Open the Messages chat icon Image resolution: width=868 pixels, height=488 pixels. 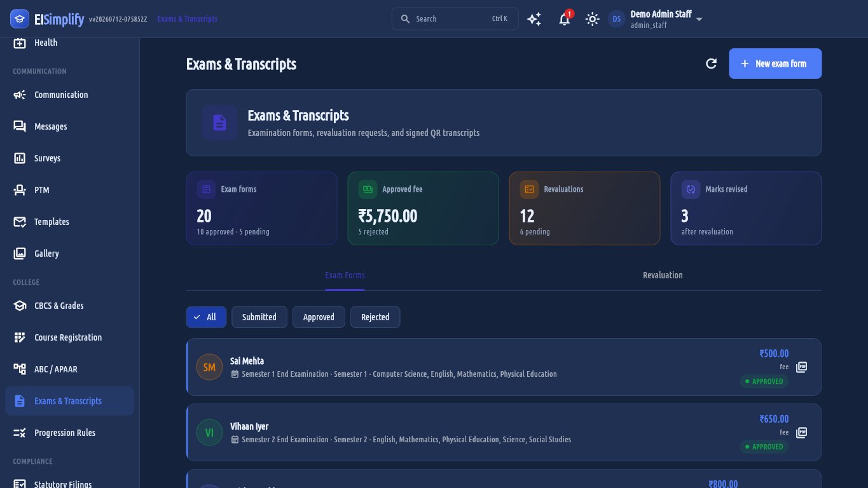[20, 126]
